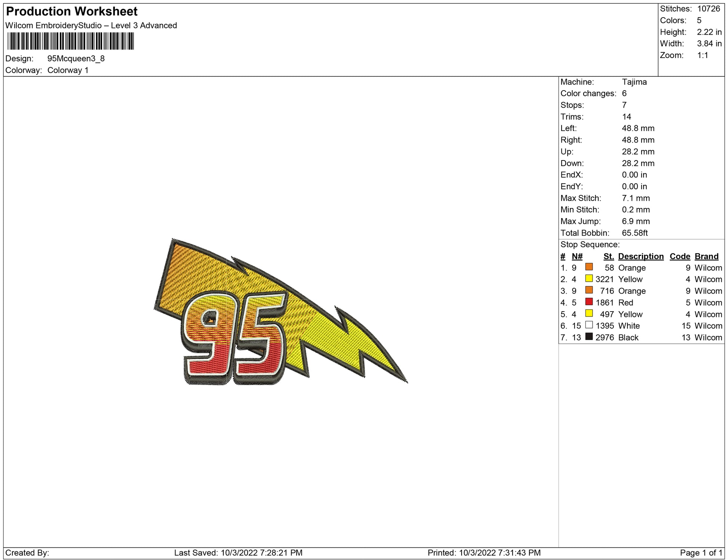The width and height of the screenshot is (728, 560).
Task: Click the Brand column header
Action: tap(706, 256)
